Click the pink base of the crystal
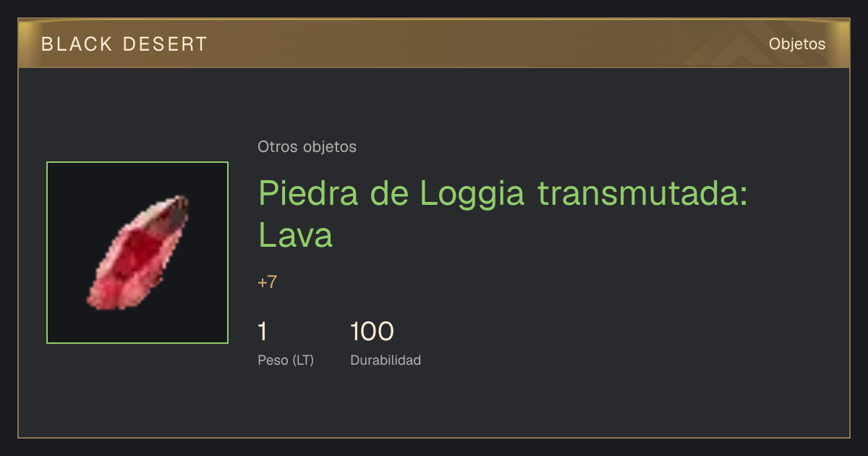 click(x=109, y=293)
